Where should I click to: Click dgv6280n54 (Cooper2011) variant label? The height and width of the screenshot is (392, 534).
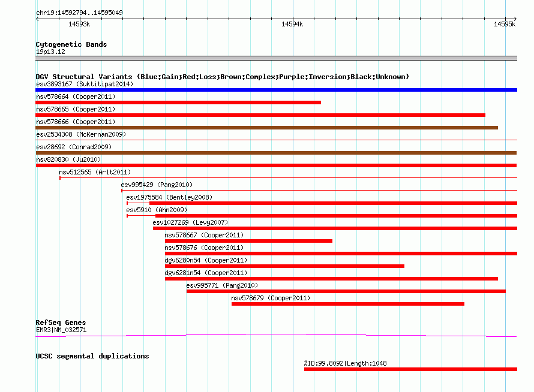click(x=206, y=260)
